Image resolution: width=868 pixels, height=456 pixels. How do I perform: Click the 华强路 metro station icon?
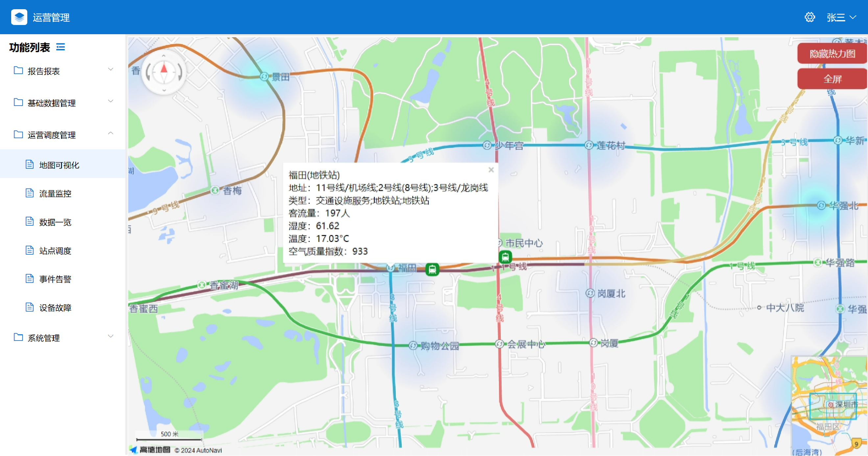tap(817, 263)
